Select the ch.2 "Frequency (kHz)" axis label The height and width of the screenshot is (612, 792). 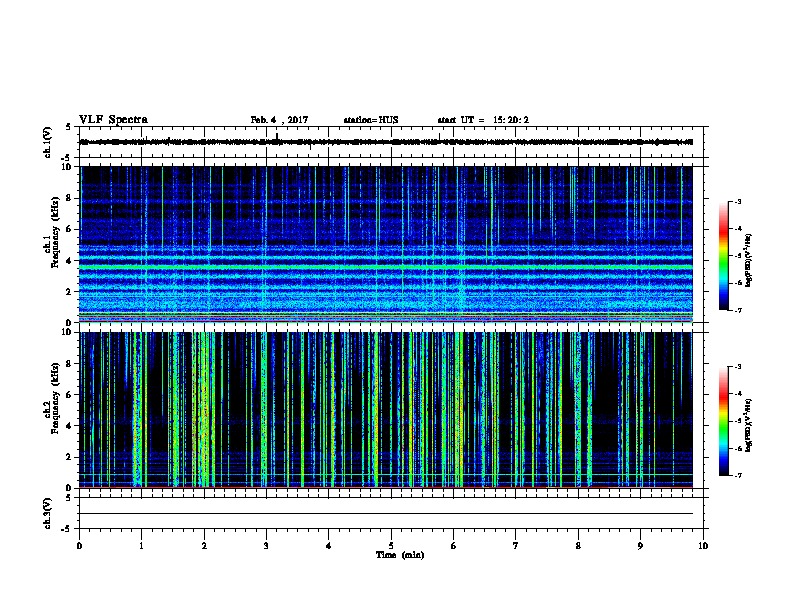point(55,398)
